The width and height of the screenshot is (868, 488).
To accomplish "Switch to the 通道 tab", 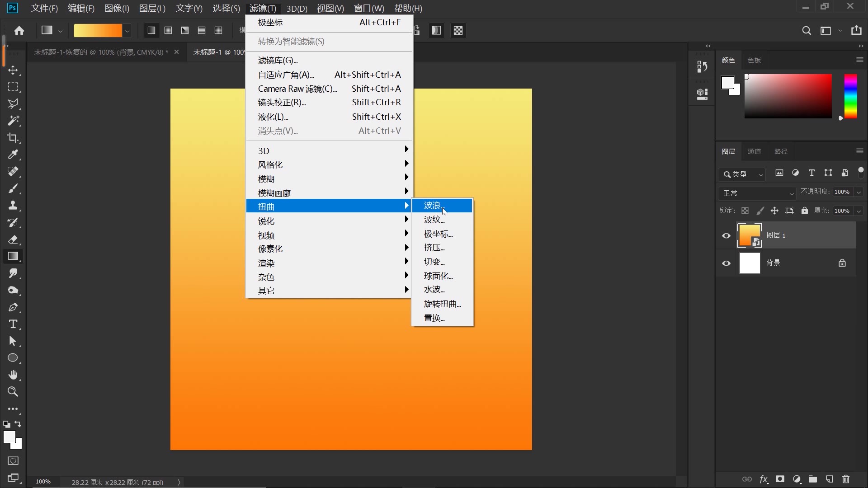I will click(x=754, y=151).
